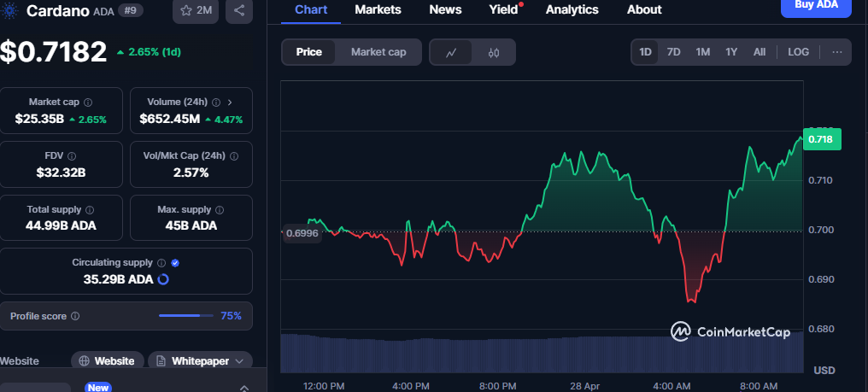Click the 0.718 current price label
868x392 pixels.
click(820, 139)
